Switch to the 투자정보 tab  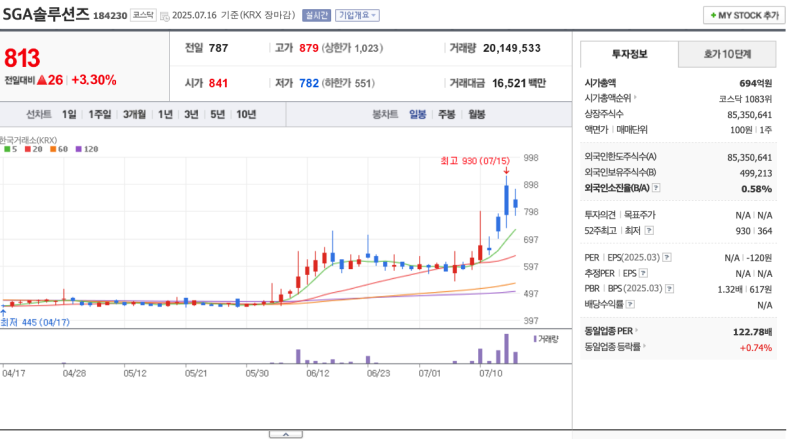[630, 54]
